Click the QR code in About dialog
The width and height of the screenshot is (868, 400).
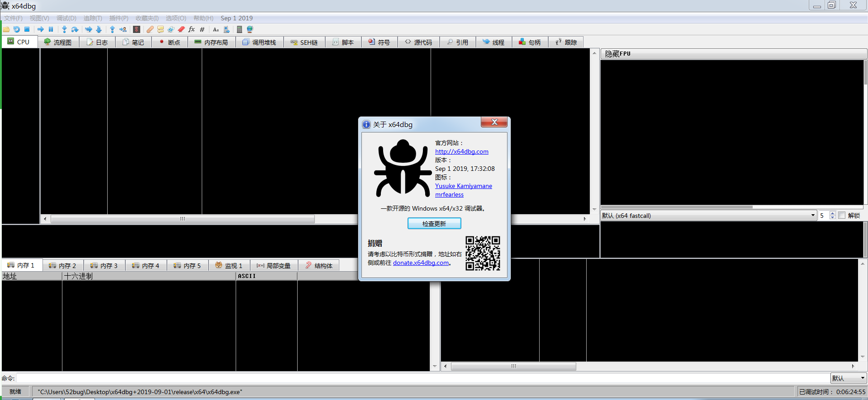tap(483, 253)
